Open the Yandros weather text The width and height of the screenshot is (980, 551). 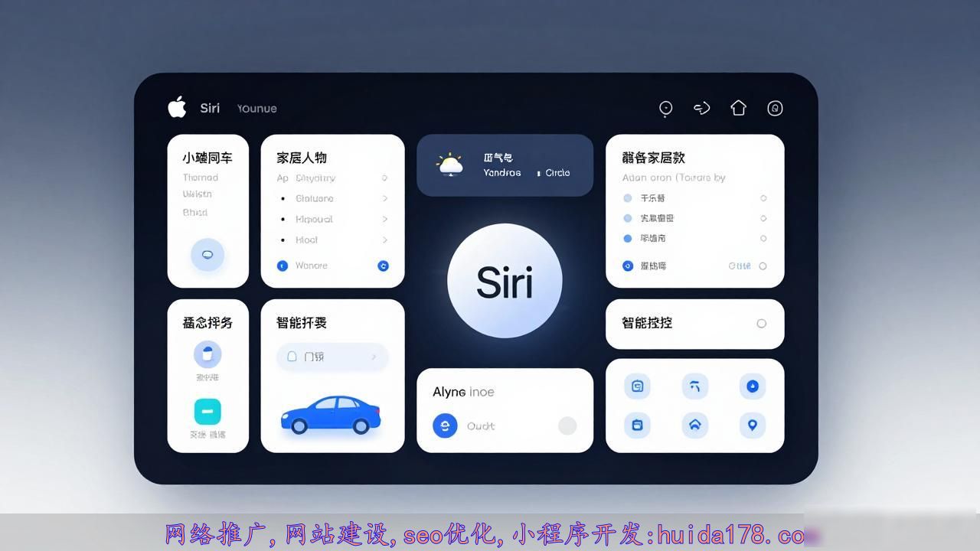pos(502,173)
